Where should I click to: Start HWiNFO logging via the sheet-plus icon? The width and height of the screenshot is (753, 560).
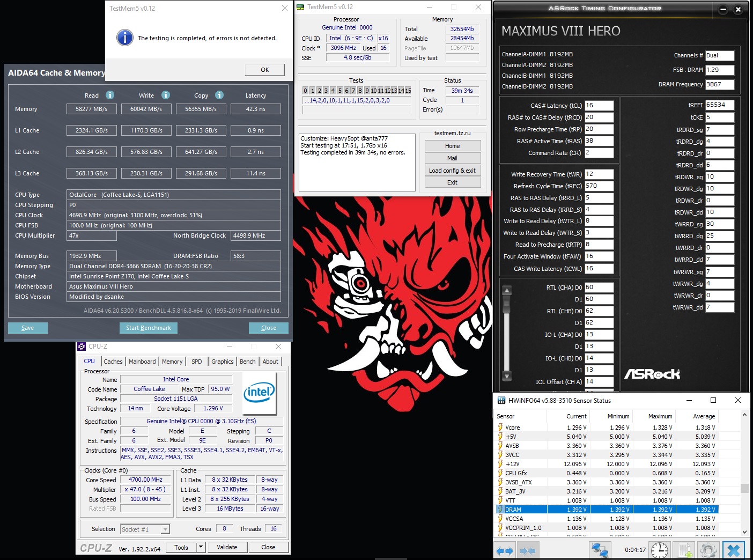[684, 550]
